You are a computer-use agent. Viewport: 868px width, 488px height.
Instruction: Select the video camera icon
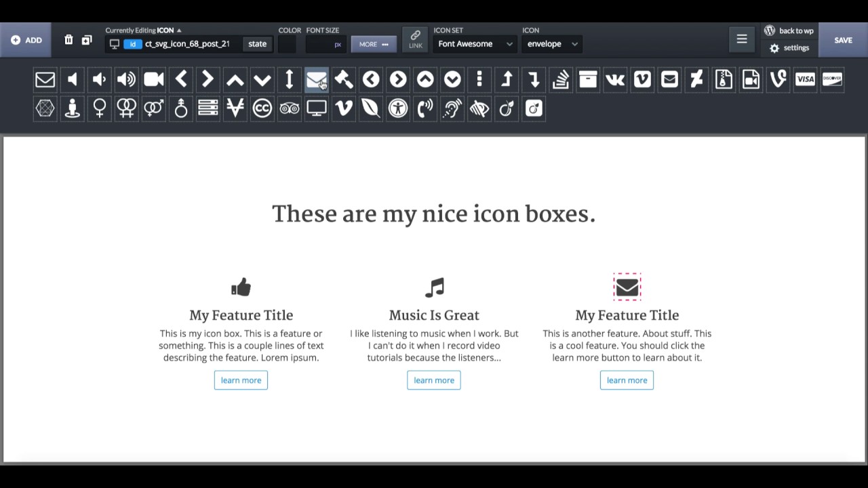point(153,80)
